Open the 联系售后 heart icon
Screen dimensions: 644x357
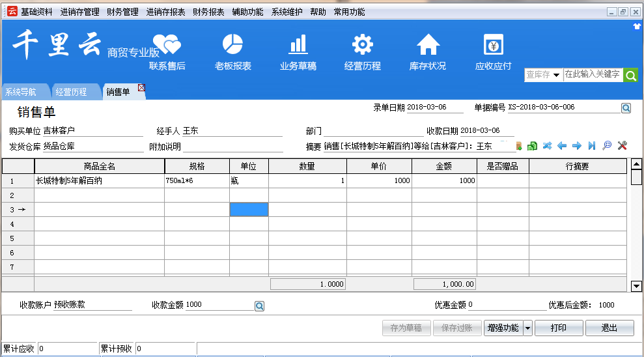click(167, 46)
